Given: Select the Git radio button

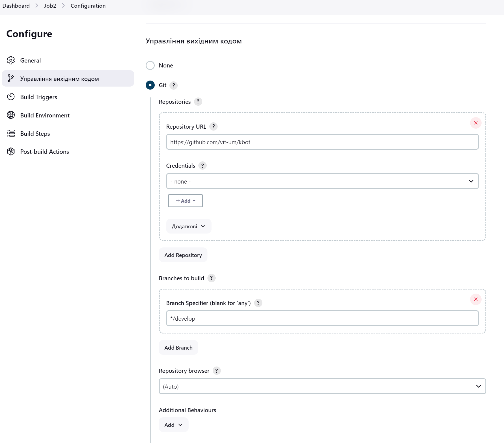Looking at the screenshot, I should pyautogui.click(x=150, y=85).
